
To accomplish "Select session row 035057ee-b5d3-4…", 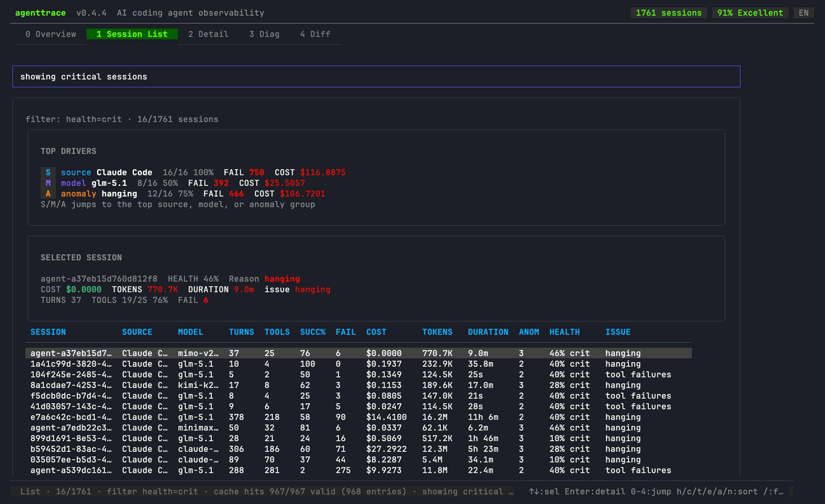I will coord(358,460).
